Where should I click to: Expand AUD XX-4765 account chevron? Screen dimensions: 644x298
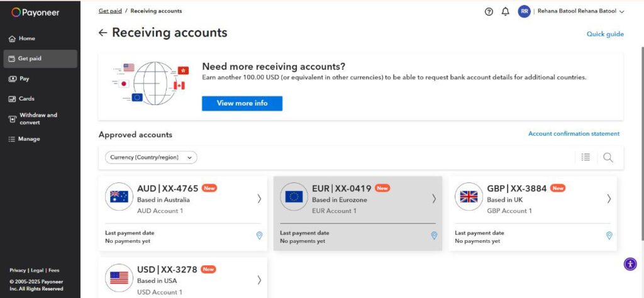(x=259, y=199)
